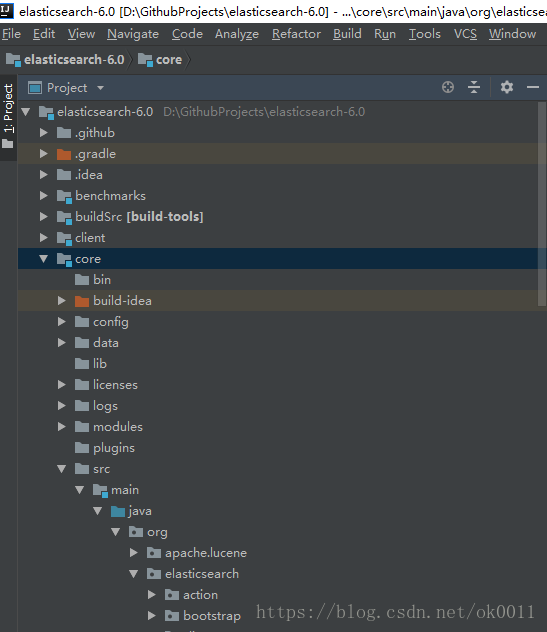Click the benchmarks module folder icon
Screen dimensions: 547x632
pyautogui.click(x=64, y=196)
